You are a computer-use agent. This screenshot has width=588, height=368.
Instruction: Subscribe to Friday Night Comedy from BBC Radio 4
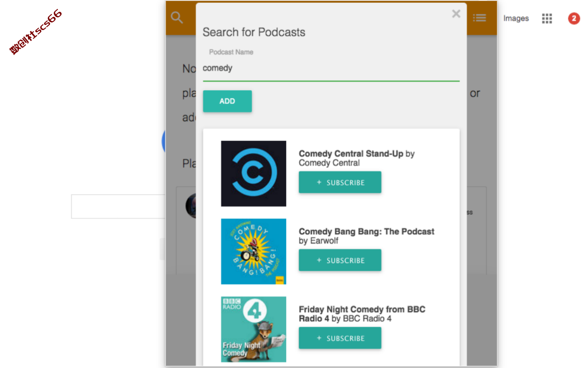[340, 338]
